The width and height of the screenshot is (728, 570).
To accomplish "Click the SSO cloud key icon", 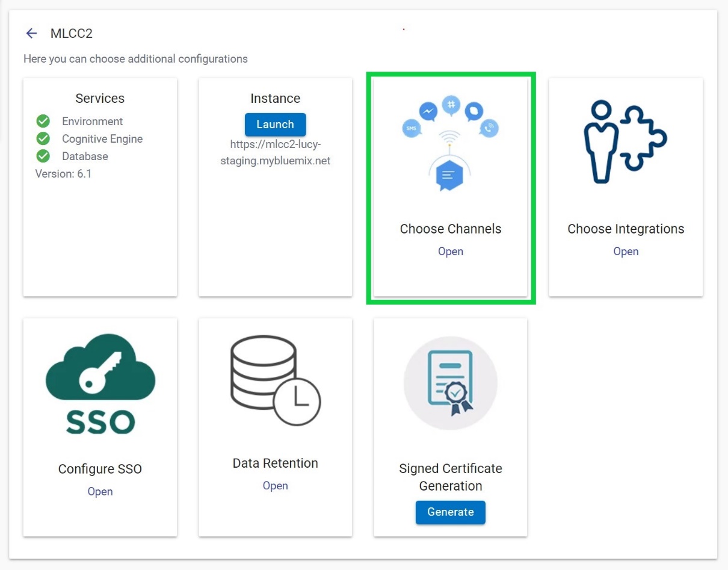I will [x=100, y=383].
